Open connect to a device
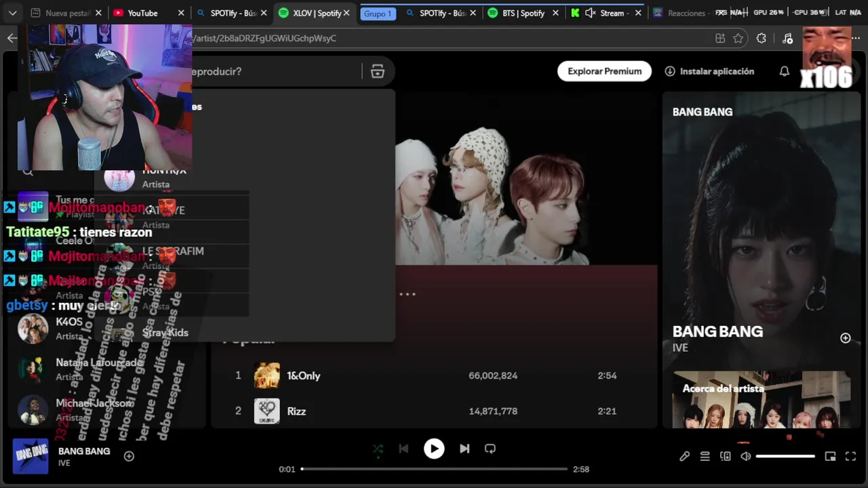Viewport: 868px width, 488px height. [726, 456]
